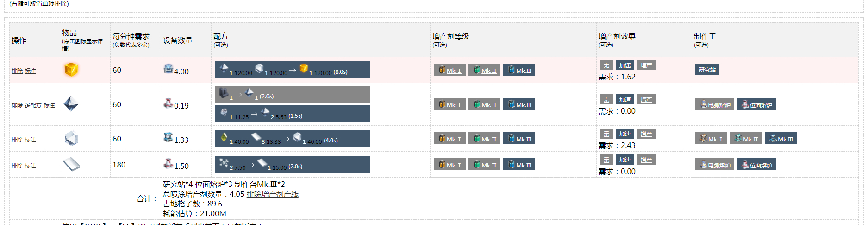Choose Mk.I proliferator for titanium ingot row

coord(450,104)
